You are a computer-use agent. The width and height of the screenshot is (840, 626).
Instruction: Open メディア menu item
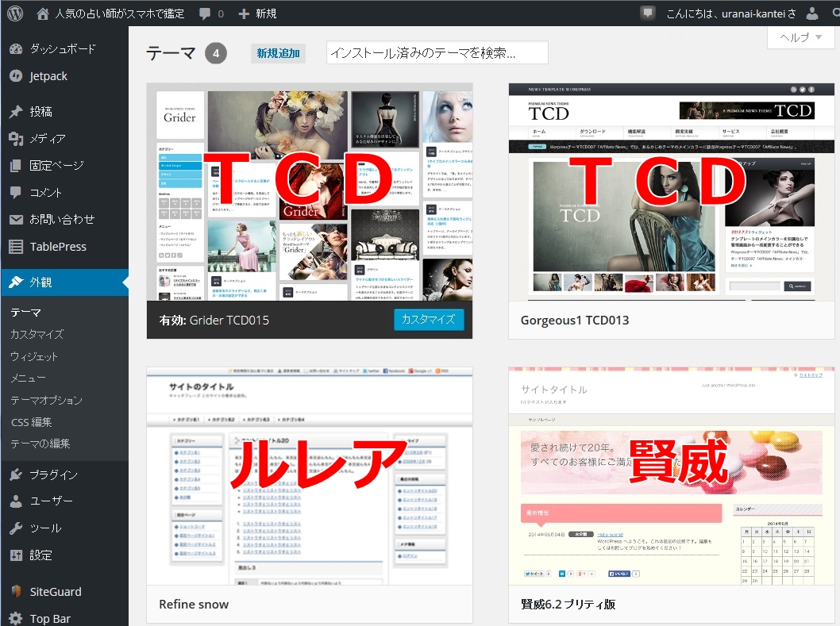pos(64,139)
